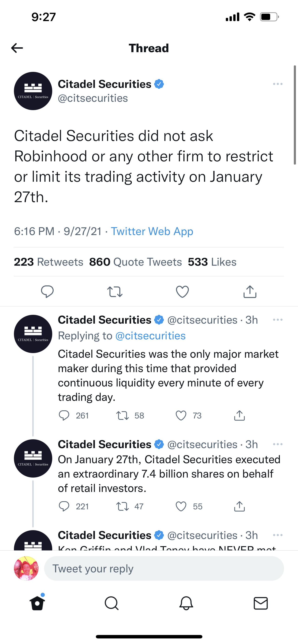
Task: Like the continuous liquidity reply tweet
Action: [x=181, y=415]
